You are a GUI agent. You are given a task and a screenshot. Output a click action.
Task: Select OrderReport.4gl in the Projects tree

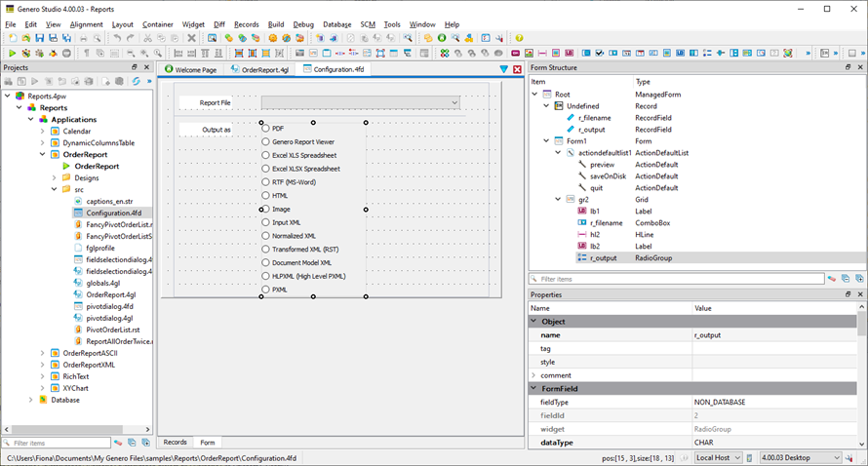pyautogui.click(x=111, y=294)
